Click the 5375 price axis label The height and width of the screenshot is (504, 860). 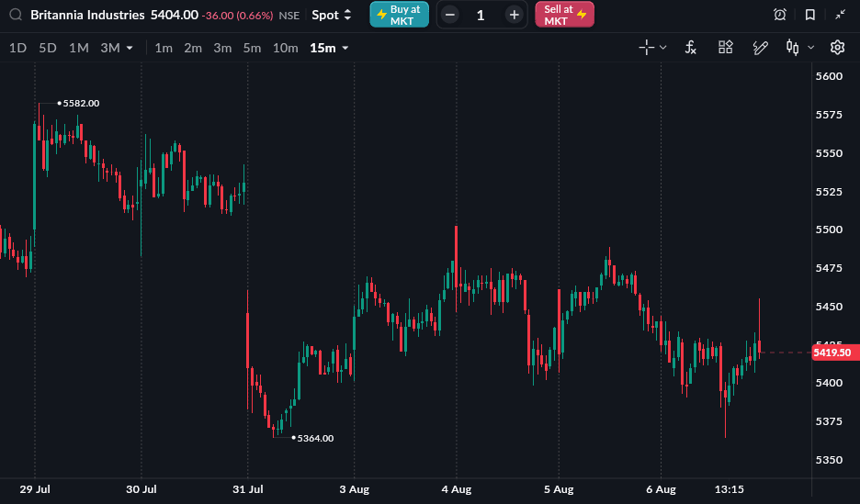point(829,421)
